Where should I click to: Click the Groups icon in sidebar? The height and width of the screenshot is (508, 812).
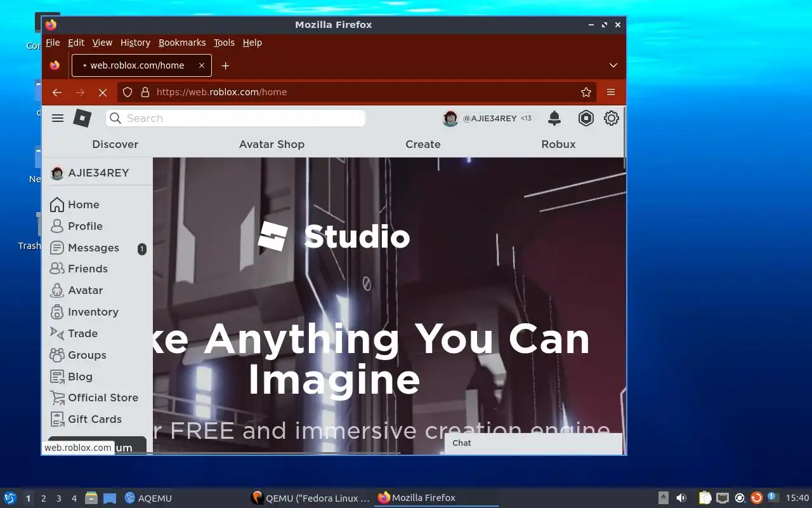click(57, 355)
